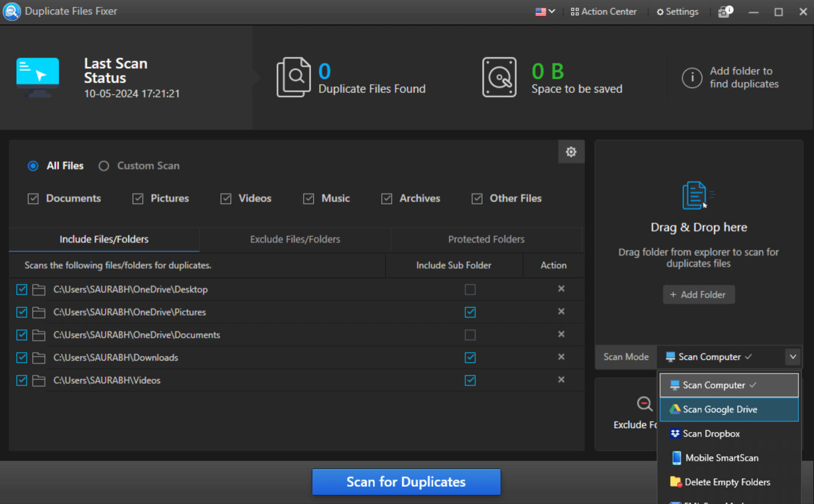Click the Exclude Folder magnifier icon
The width and height of the screenshot is (814, 504).
pyautogui.click(x=645, y=404)
